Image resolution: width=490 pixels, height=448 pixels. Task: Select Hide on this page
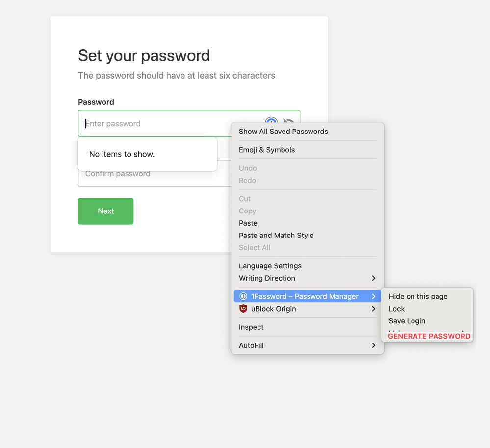[x=418, y=296]
